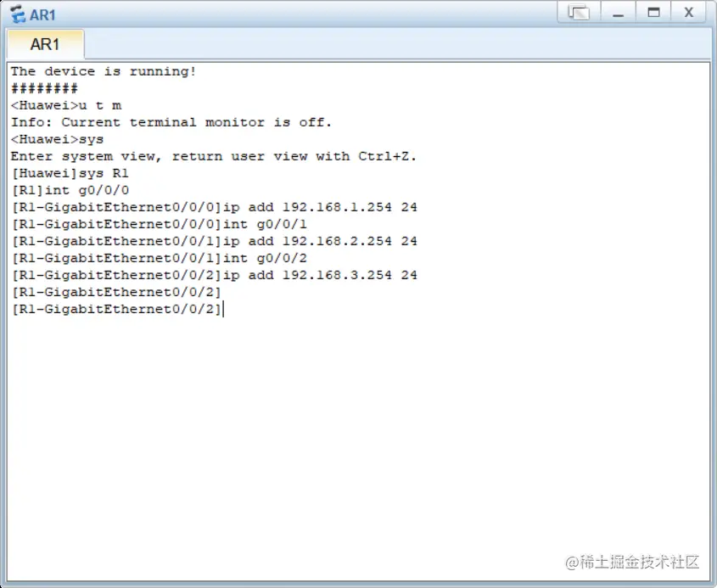Image resolution: width=717 pixels, height=588 pixels.
Task: Click 'Info: Current terminal monitor is off.'
Action: 171,122
